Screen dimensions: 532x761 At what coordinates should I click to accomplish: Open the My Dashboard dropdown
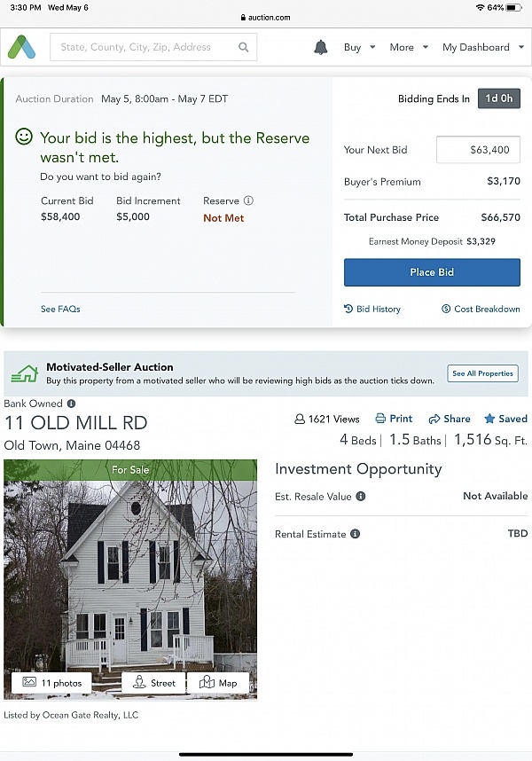tap(482, 47)
